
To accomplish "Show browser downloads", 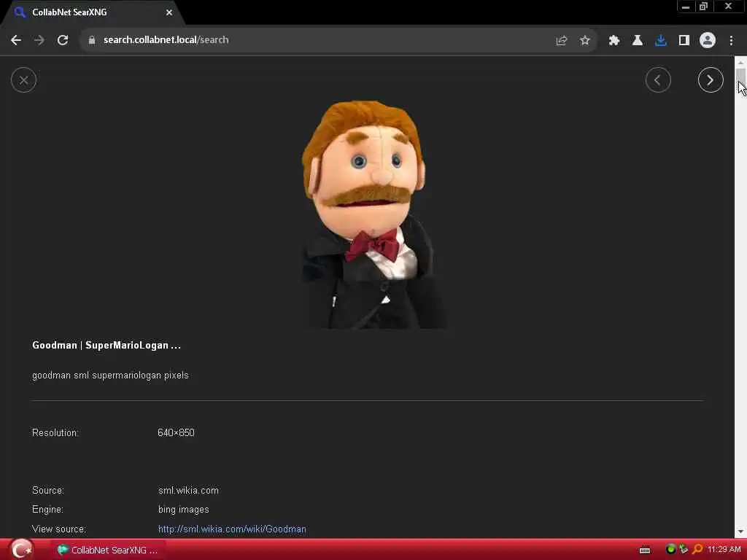I will click(x=660, y=41).
